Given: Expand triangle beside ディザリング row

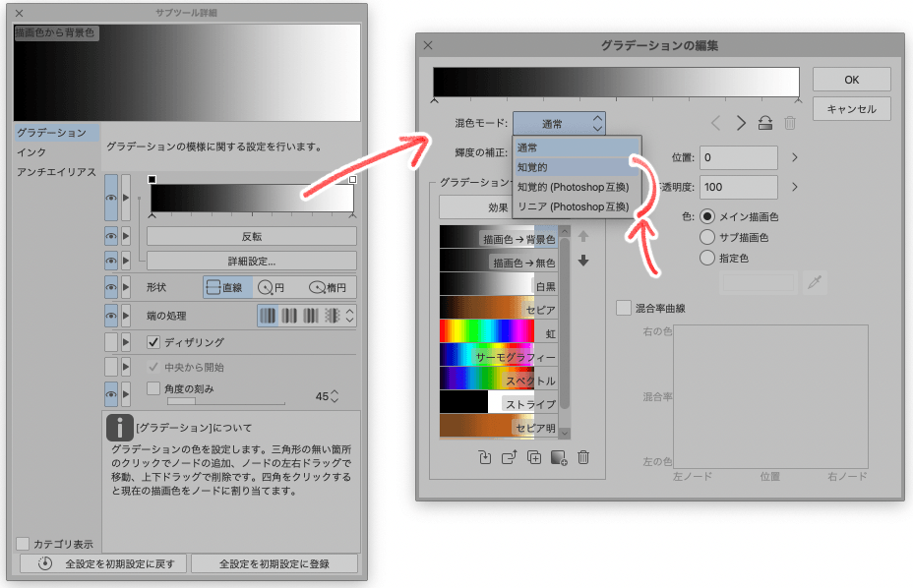Looking at the screenshot, I should (126, 342).
